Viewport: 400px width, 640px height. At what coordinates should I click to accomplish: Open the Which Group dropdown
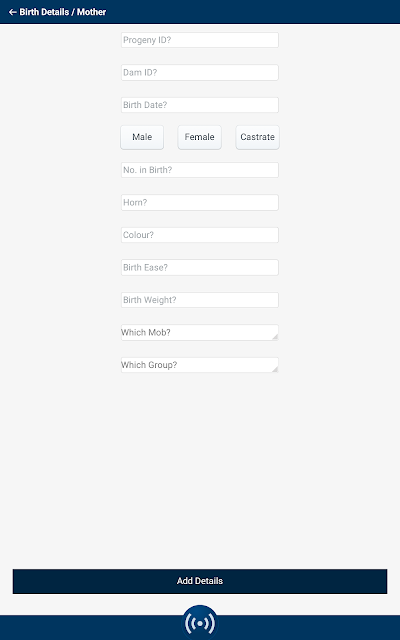200,365
